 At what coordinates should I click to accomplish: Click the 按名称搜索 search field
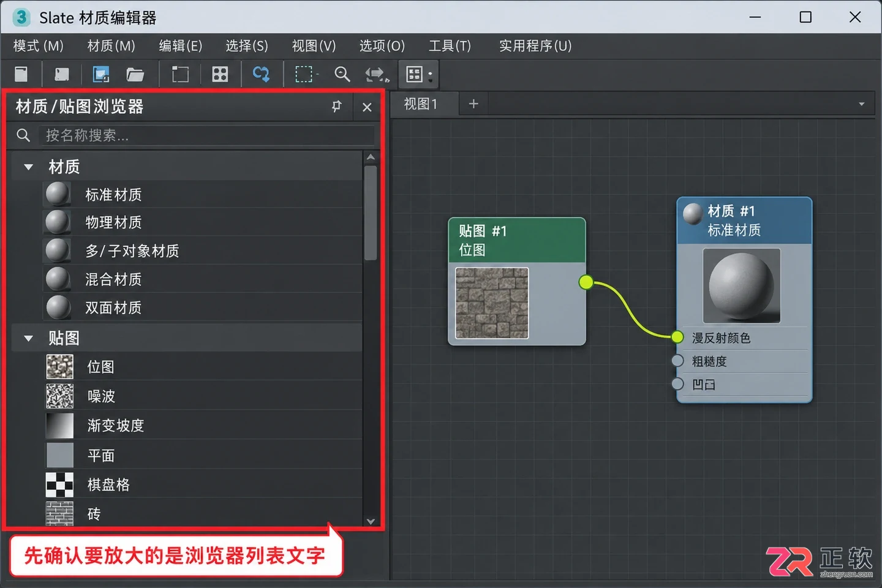pyautogui.click(x=206, y=135)
